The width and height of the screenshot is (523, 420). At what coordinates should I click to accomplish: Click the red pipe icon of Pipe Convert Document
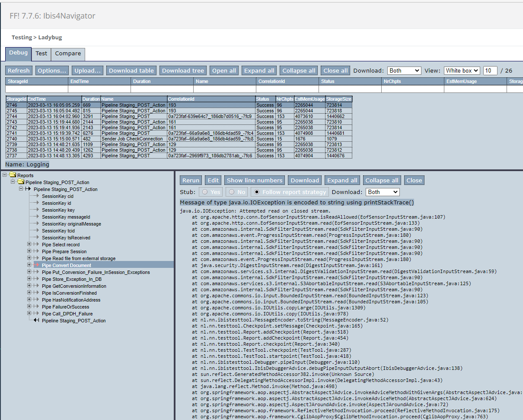click(36, 265)
